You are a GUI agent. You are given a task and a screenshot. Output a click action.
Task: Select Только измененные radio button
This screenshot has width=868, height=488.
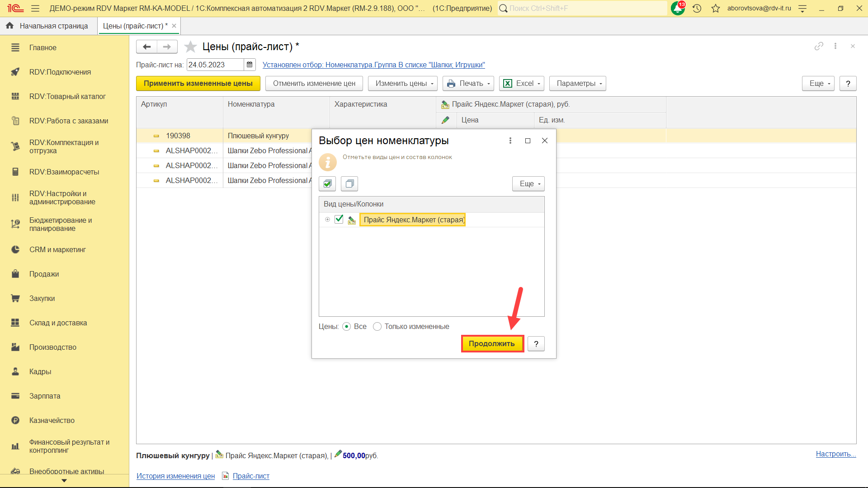[x=377, y=326]
